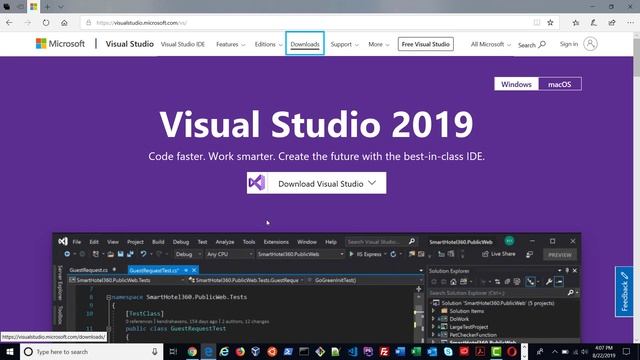Open Ubuntu from the taskbar
The image size is (640, 360).
pos(272,351)
